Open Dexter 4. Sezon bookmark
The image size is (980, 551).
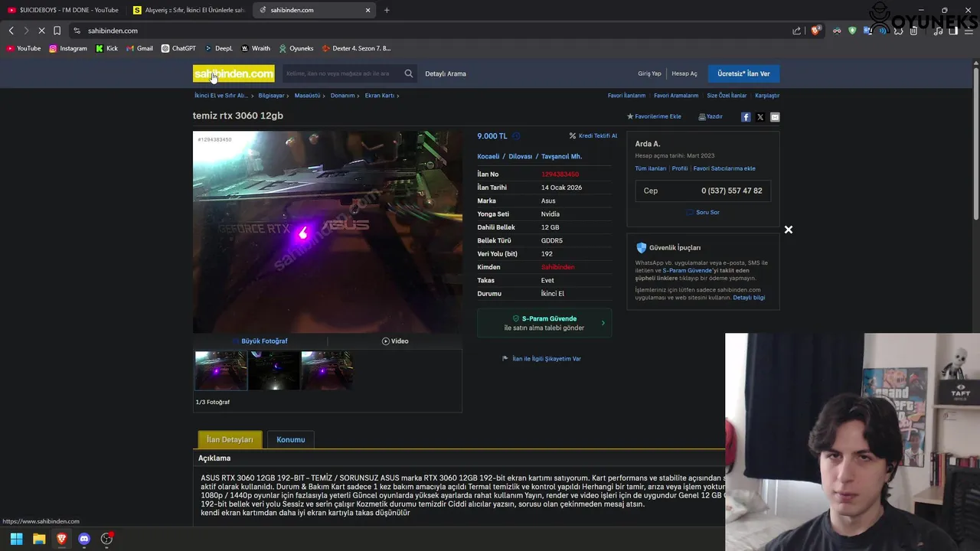coord(357,48)
